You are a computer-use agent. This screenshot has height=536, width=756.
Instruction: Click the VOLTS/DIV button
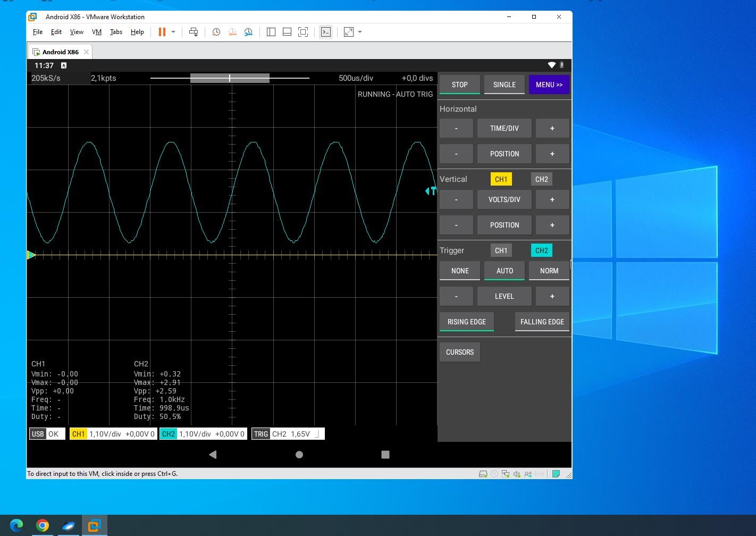[x=505, y=199]
